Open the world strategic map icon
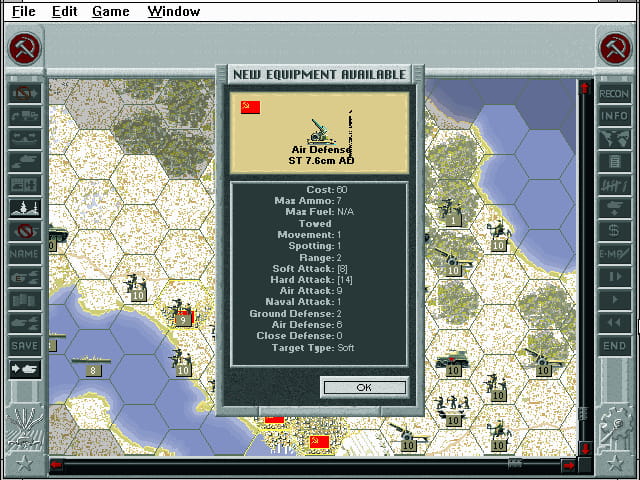Screen dimensions: 640x480 [614, 139]
